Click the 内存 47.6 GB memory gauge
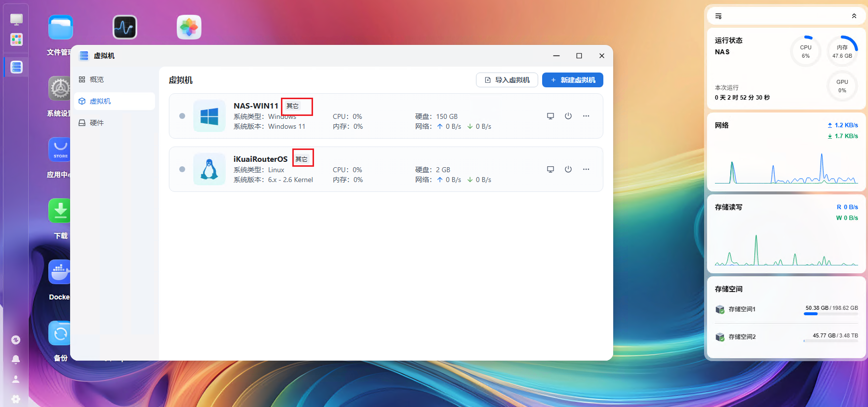Image resolution: width=868 pixels, height=407 pixels. coord(842,51)
